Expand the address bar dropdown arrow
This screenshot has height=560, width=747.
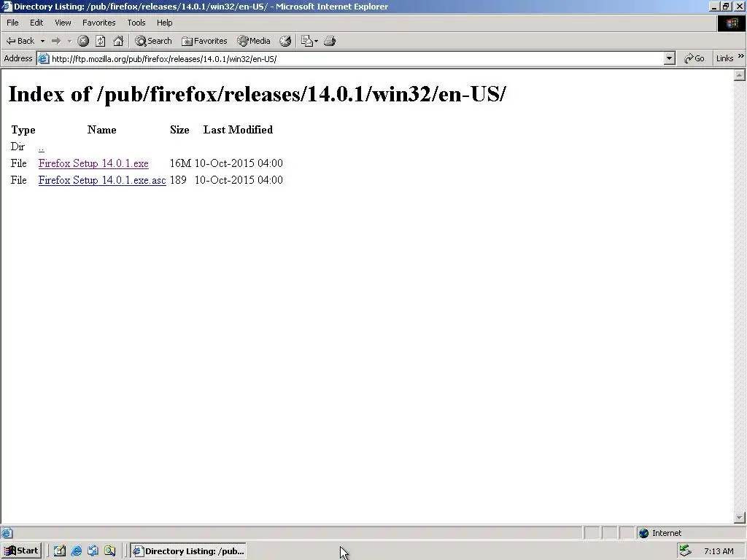670,58
